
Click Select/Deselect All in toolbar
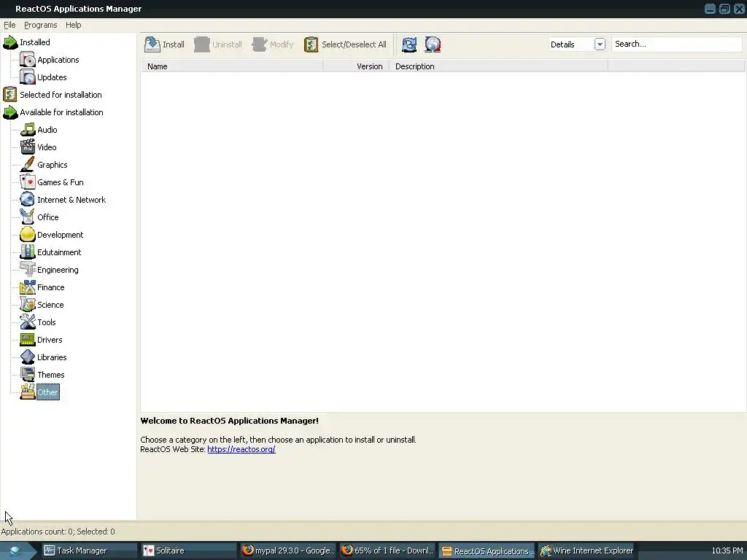point(345,44)
